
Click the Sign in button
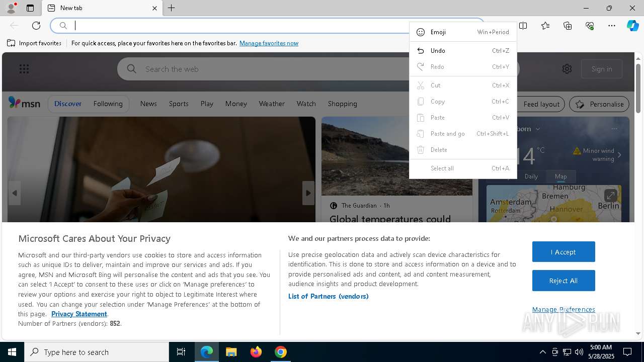(602, 69)
